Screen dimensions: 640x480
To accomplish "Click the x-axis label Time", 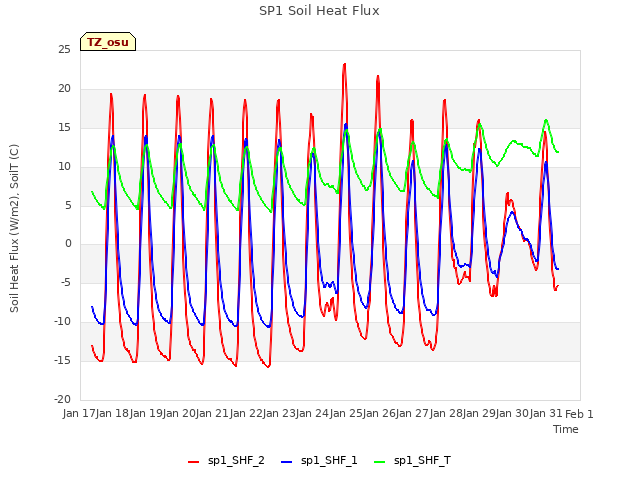I will pos(566,429).
